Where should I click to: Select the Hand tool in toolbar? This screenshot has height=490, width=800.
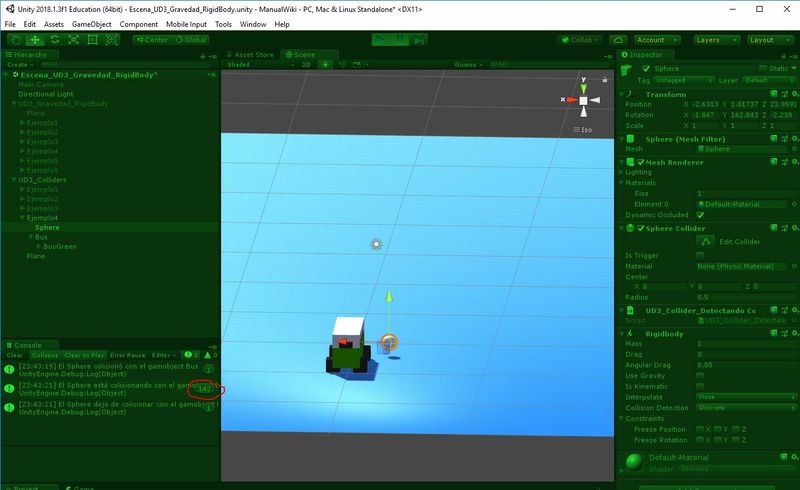16,40
